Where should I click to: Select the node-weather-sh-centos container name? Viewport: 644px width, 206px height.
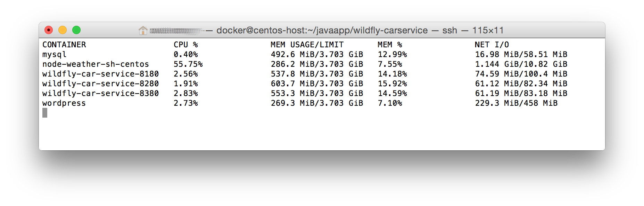click(96, 64)
